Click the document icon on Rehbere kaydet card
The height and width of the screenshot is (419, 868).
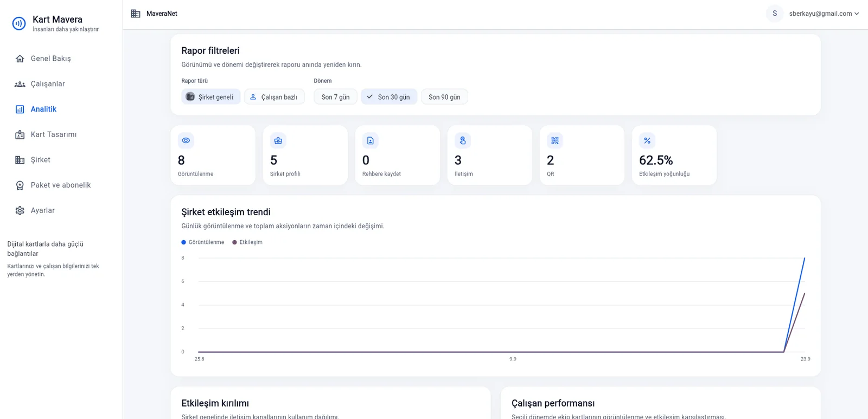coord(371,140)
